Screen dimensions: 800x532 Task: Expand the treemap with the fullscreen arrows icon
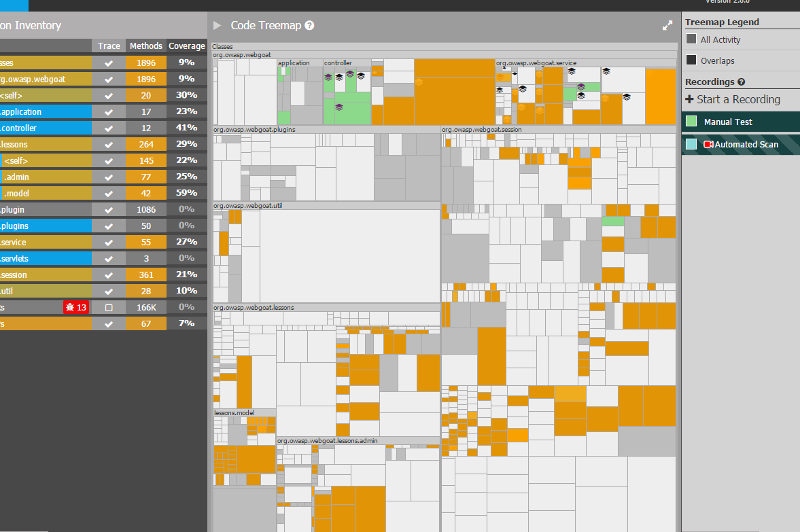click(667, 26)
